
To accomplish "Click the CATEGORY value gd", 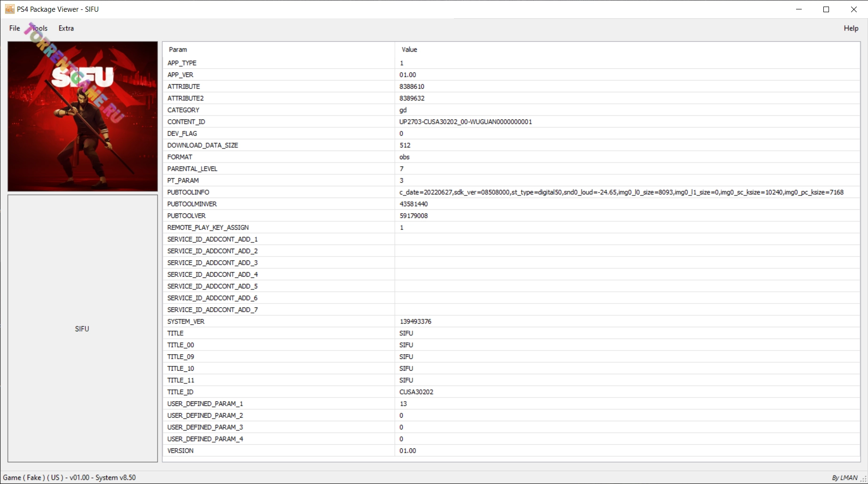I will pyautogui.click(x=403, y=110).
